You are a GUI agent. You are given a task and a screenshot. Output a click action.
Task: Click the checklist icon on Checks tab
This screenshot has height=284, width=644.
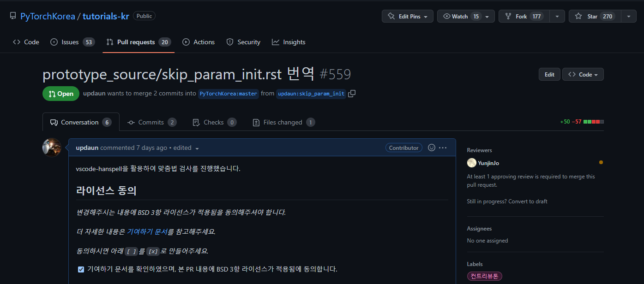[x=196, y=122]
